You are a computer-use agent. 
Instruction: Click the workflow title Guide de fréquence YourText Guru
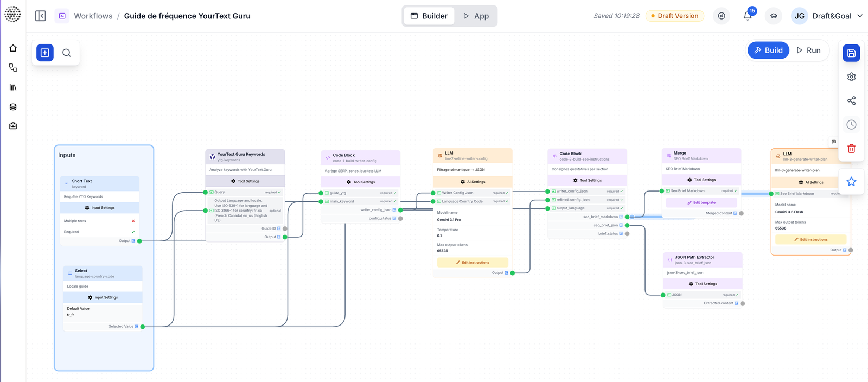[187, 16]
